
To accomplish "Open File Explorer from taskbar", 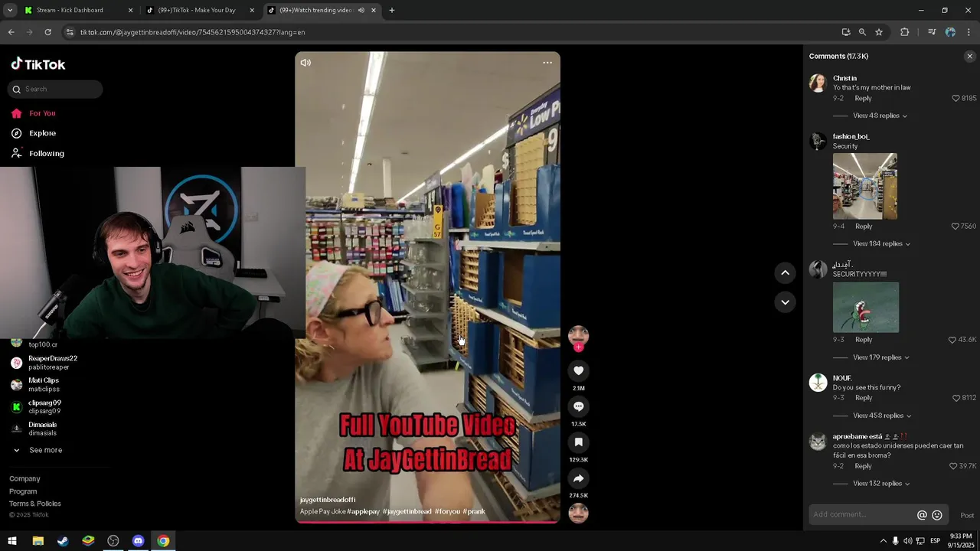I will 38,541.
